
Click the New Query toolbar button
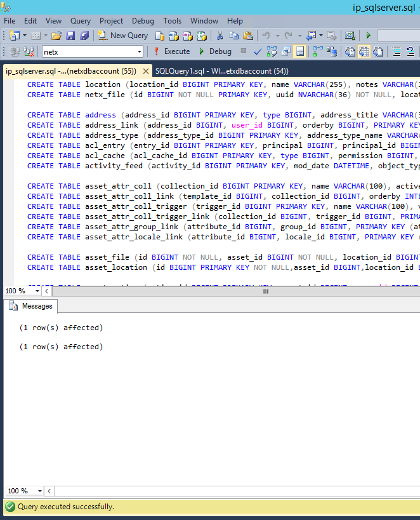[123, 36]
